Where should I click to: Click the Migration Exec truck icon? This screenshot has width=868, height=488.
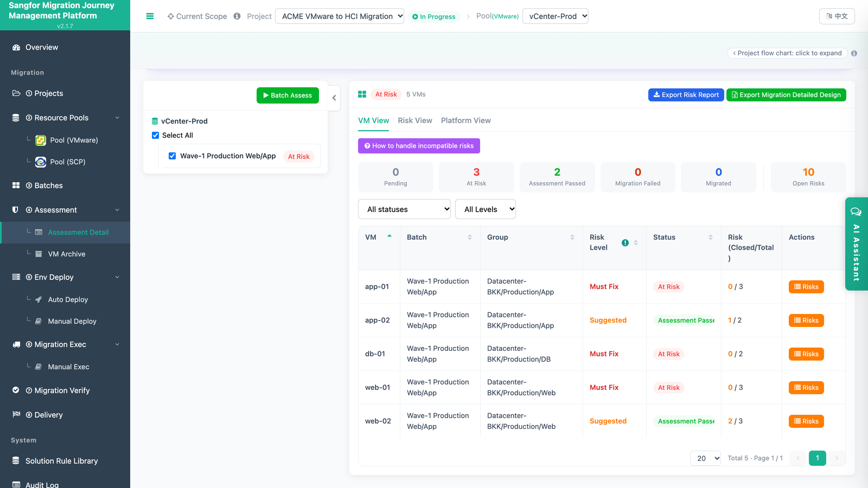point(16,344)
